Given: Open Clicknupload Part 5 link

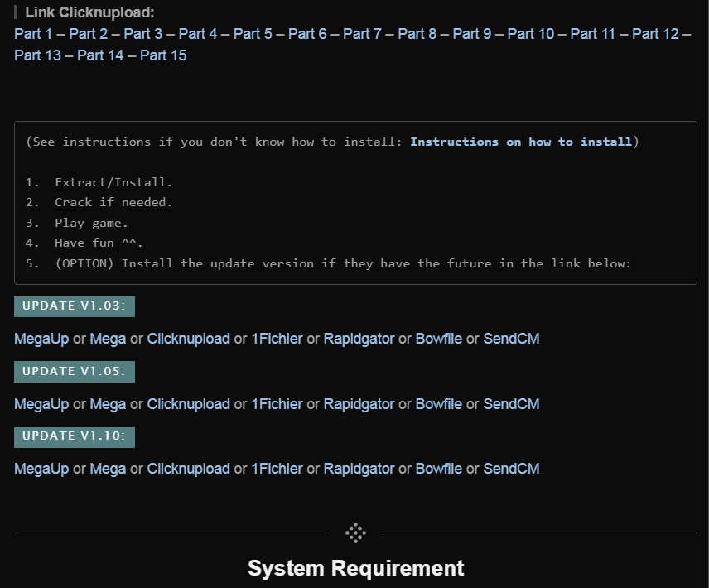Looking at the screenshot, I should click(x=253, y=34).
